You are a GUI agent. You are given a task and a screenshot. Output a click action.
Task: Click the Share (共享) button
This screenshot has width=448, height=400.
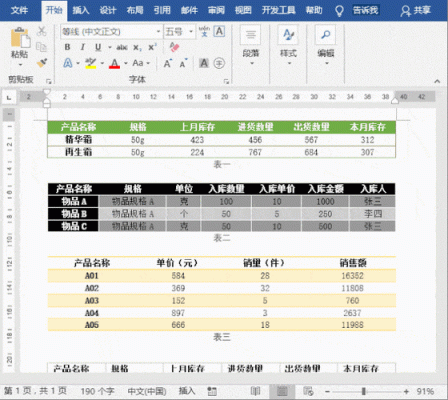tap(416, 11)
